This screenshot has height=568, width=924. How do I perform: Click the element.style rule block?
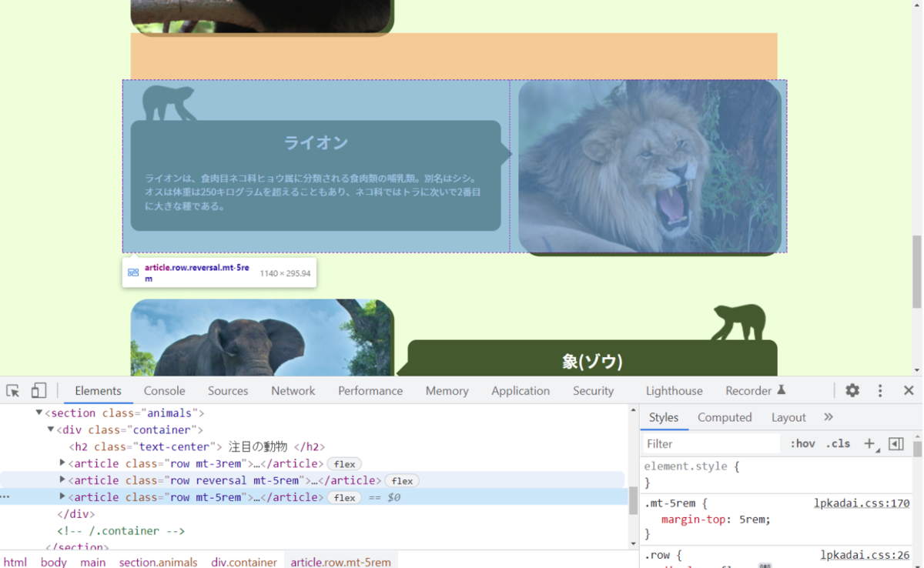777,474
